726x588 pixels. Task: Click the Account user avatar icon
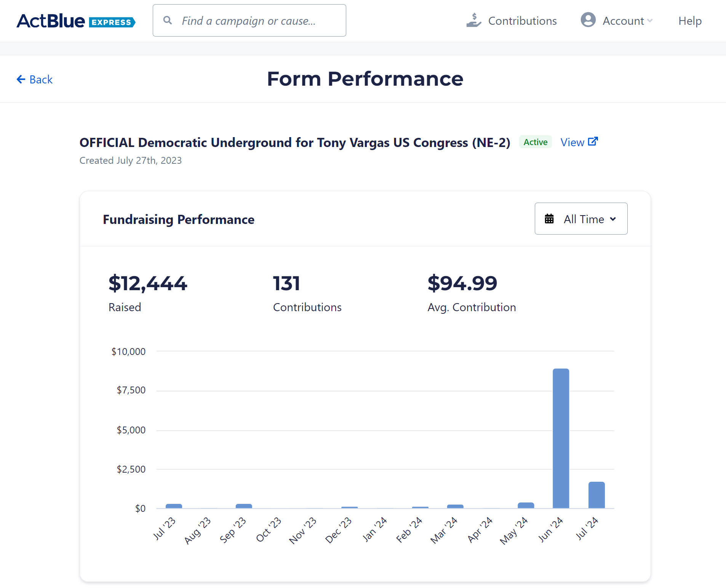[x=588, y=20]
